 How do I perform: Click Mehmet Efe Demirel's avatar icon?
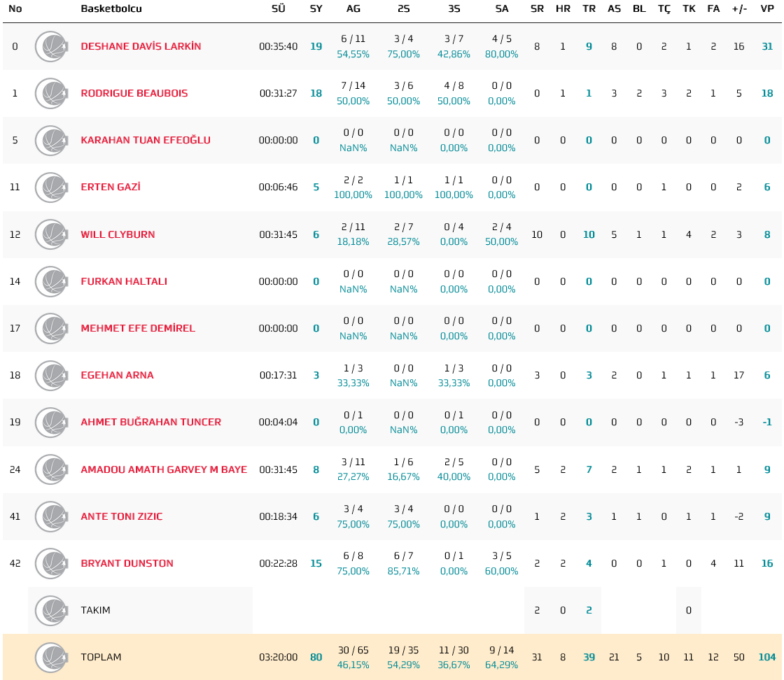[52, 328]
